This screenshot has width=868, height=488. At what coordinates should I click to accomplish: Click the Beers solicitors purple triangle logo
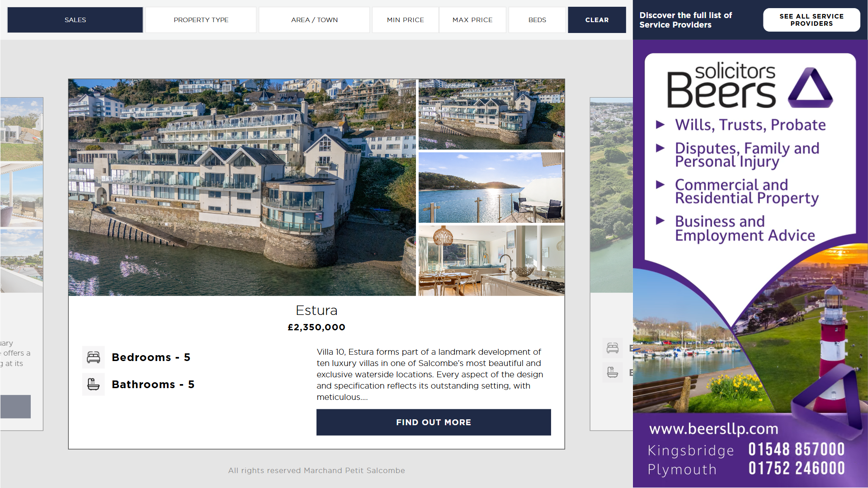810,88
